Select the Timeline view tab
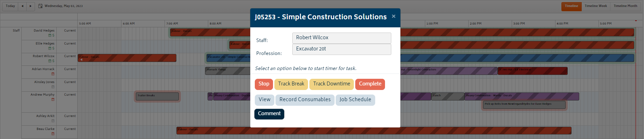The image size is (644, 139). 571,6
